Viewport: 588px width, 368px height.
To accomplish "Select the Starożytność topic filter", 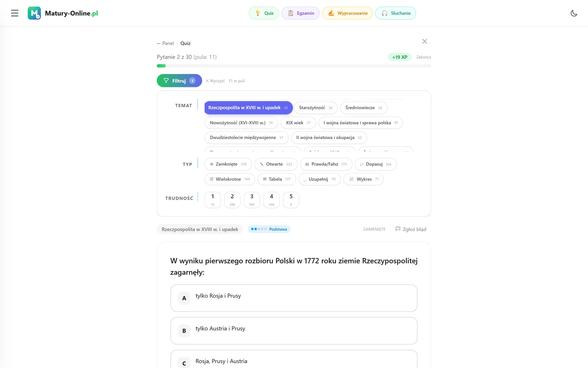I will click(x=316, y=108).
